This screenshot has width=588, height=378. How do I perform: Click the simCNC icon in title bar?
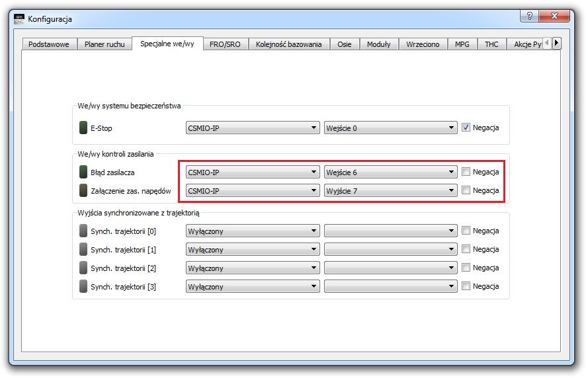coord(19,19)
